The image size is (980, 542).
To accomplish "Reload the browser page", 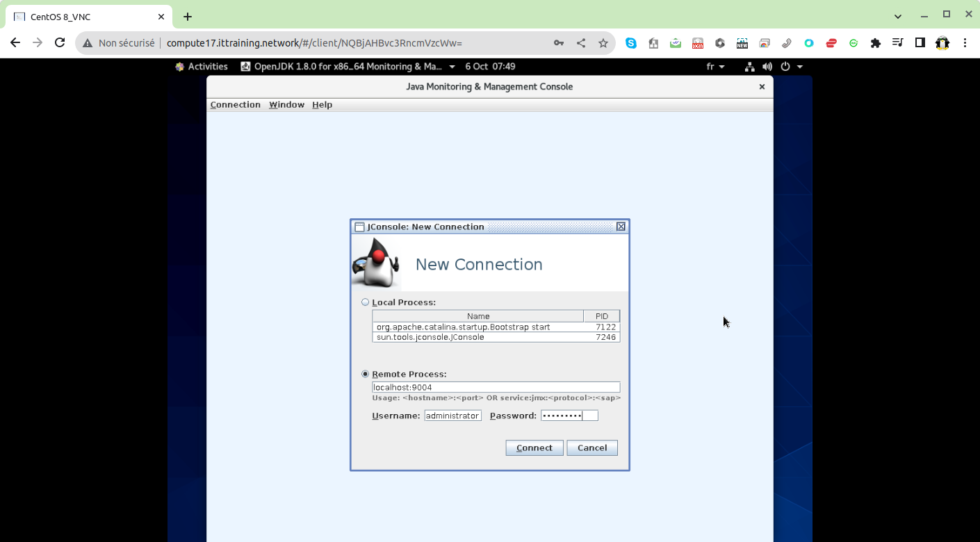I will (x=60, y=43).
